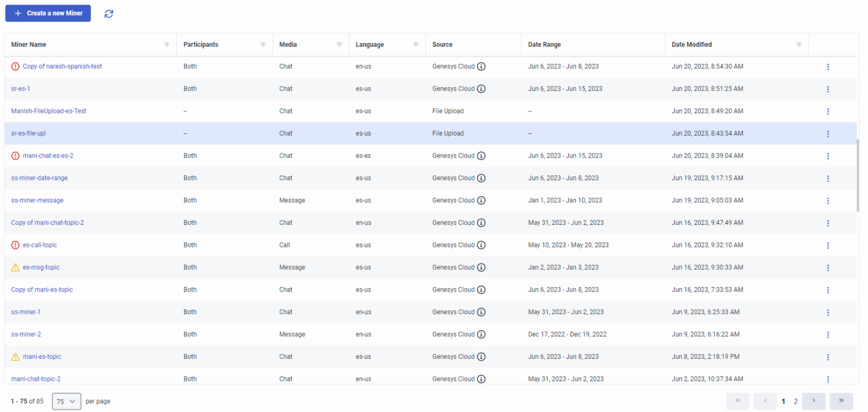Open the Date Modified filter dropdown
The width and height of the screenshot is (868, 412).
point(798,44)
